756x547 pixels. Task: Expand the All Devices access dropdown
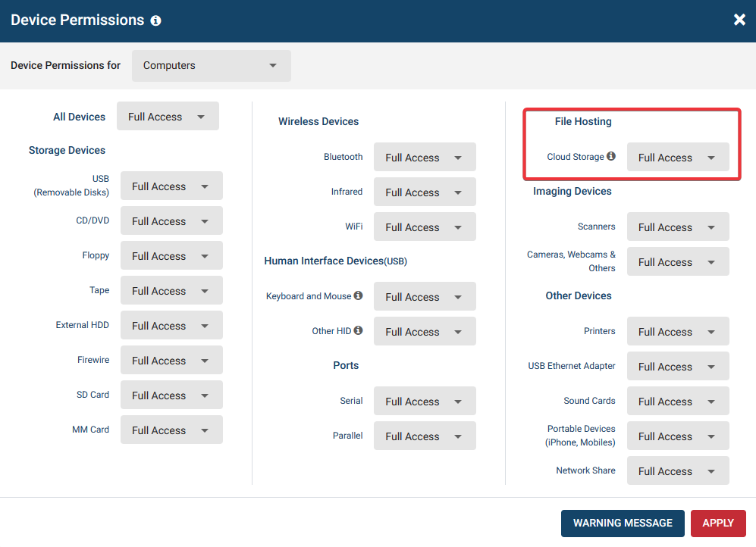(168, 116)
